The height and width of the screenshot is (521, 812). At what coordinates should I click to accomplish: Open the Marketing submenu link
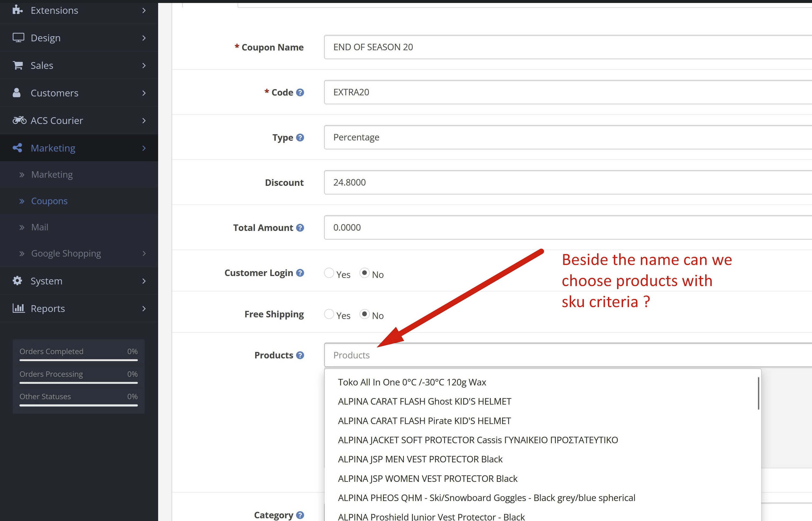click(x=79, y=174)
